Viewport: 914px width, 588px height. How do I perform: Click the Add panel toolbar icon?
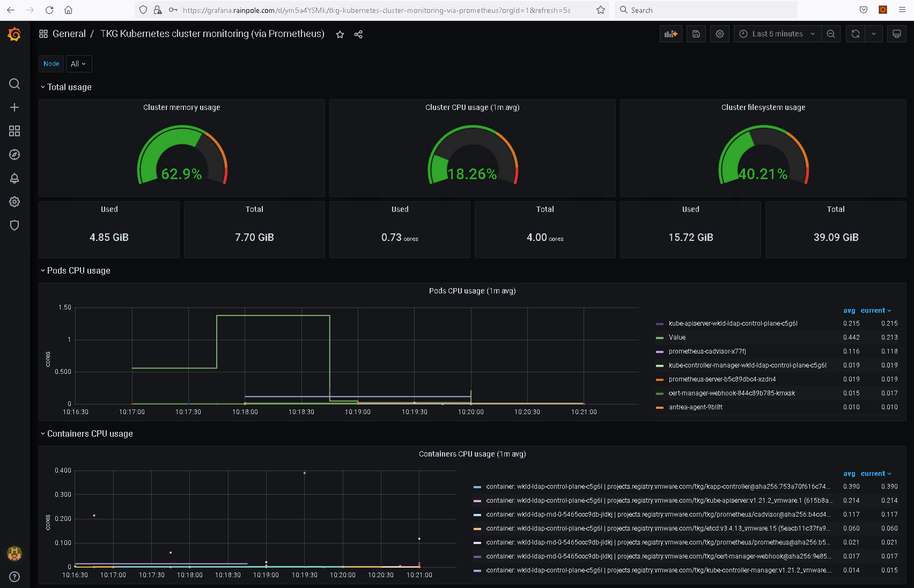tap(671, 34)
